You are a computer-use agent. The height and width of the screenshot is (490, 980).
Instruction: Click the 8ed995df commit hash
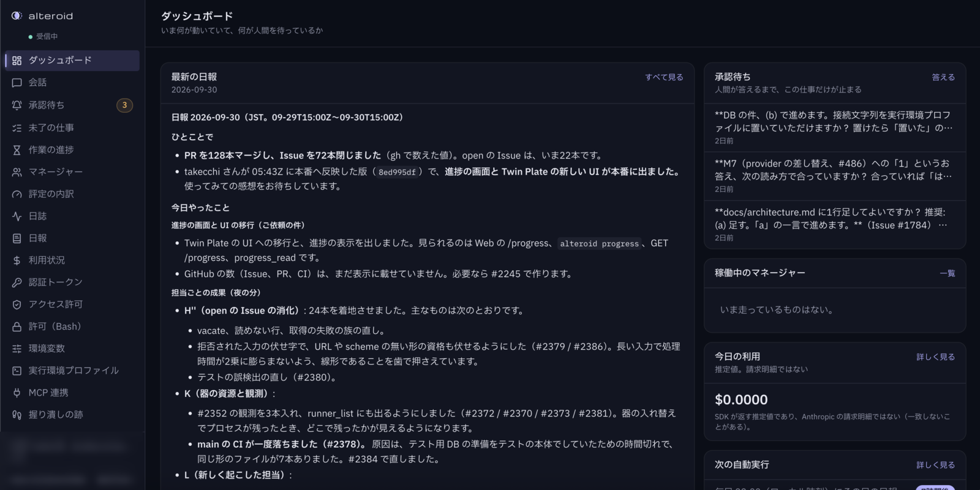[x=397, y=172]
